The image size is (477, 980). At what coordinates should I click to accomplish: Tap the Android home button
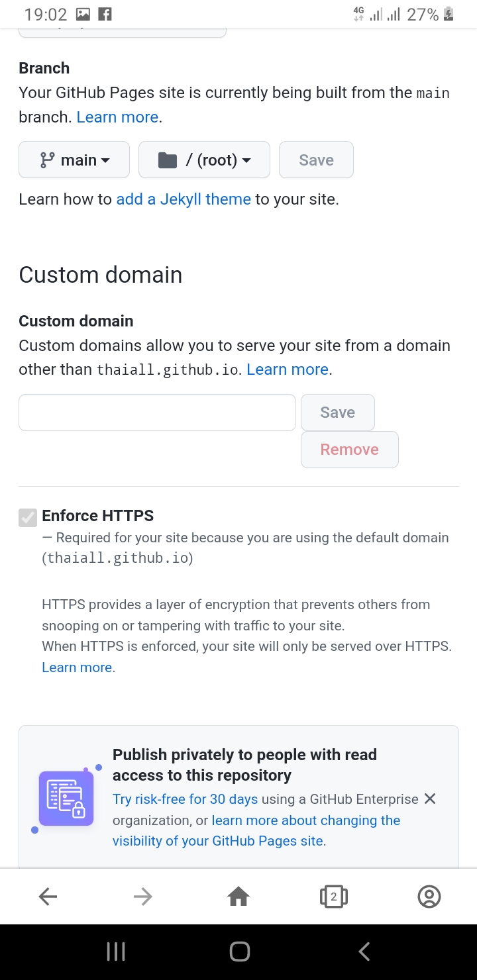239,952
